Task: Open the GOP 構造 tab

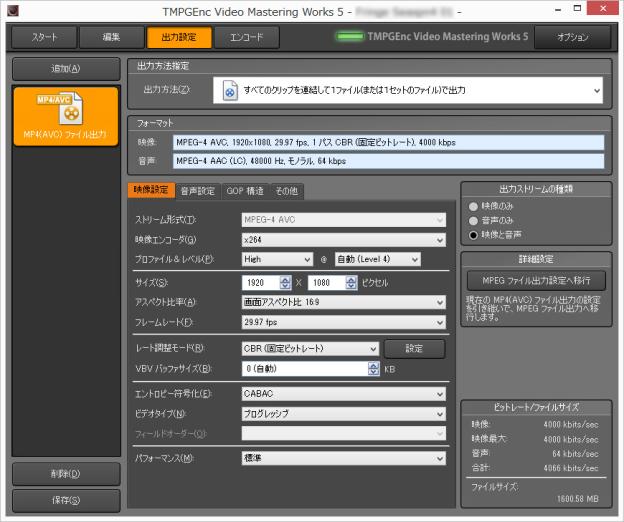Action: tap(245, 190)
